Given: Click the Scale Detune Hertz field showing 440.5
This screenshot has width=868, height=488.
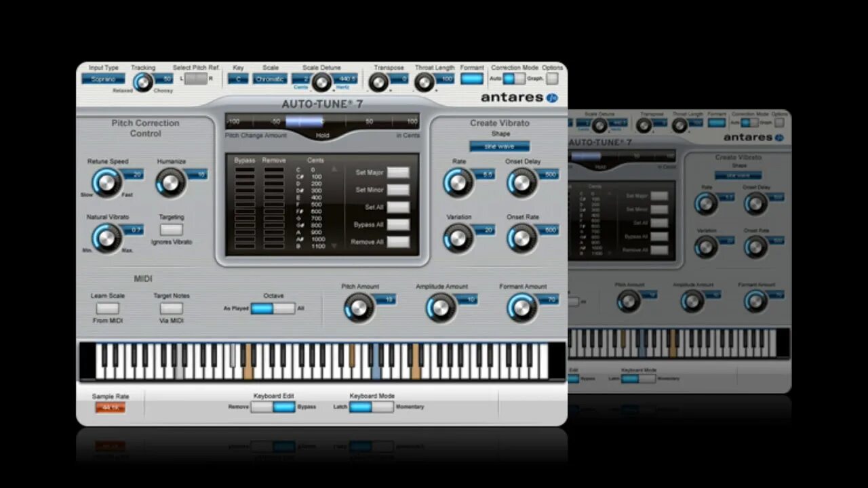Looking at the screenshot, I should (345, 79).
